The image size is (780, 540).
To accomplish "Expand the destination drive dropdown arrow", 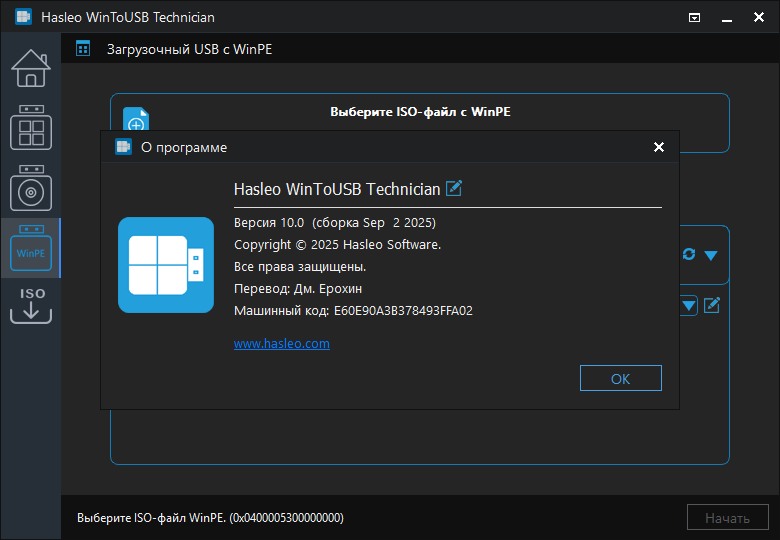I will coord(711,256).
